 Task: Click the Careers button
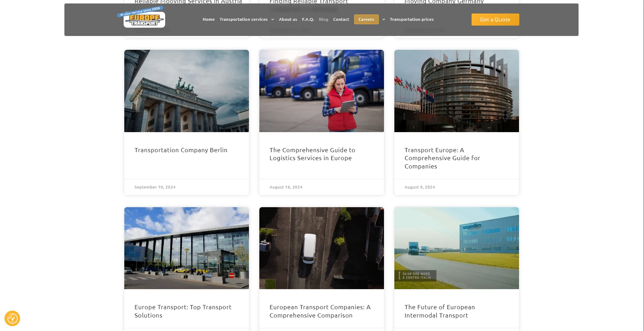tap(366, 19)
